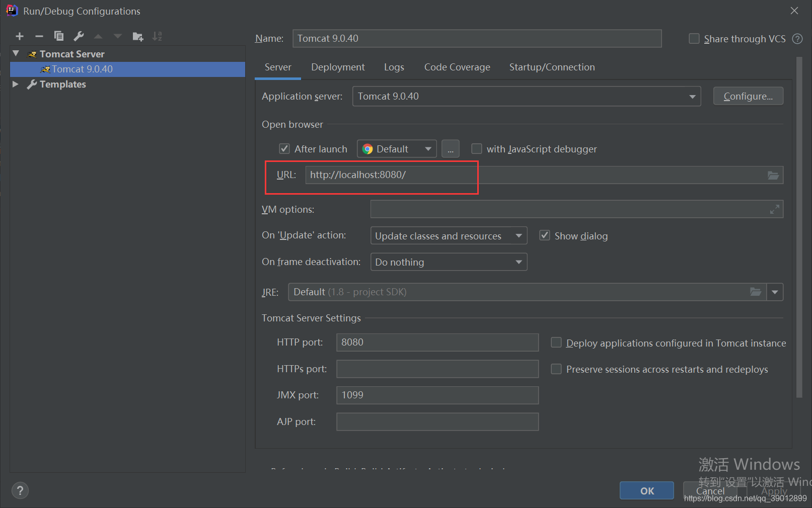Open edit templates wrench icon in toolbar
This screenshot has width=812, height=508.
point(79,36)
